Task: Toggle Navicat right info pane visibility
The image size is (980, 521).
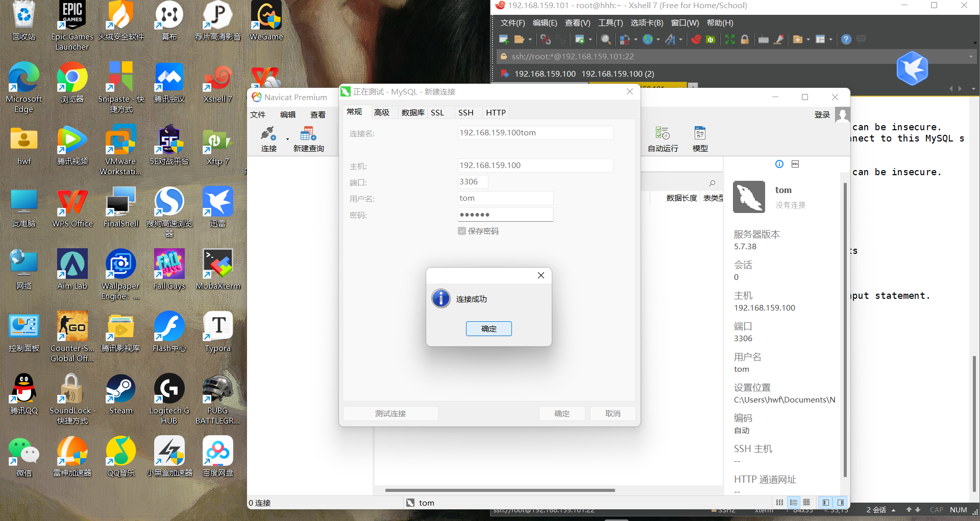Action: (x=840, y=503)
